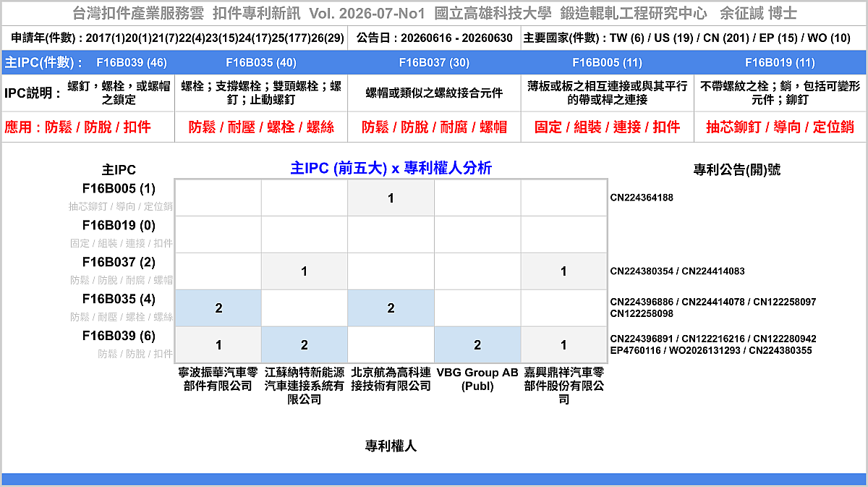Select the F16B035 (40) header cell
Screen dimensions: 868x487
(261, 62)
